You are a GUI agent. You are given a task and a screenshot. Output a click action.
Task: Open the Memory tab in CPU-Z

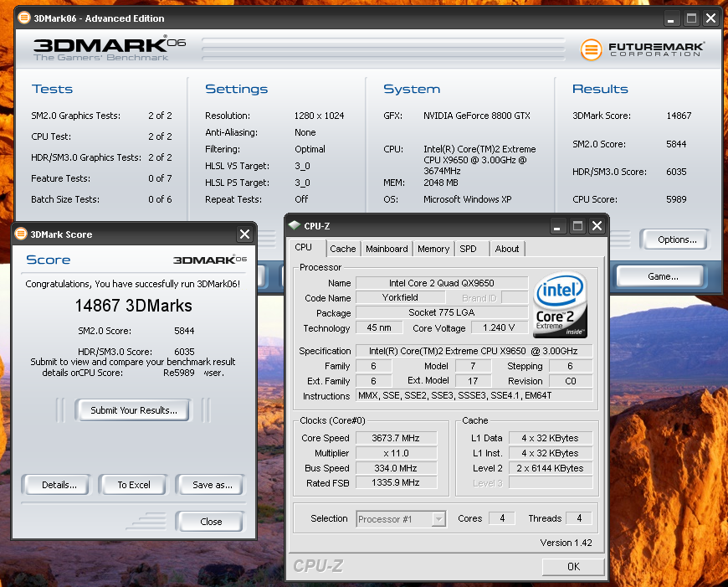433,249
